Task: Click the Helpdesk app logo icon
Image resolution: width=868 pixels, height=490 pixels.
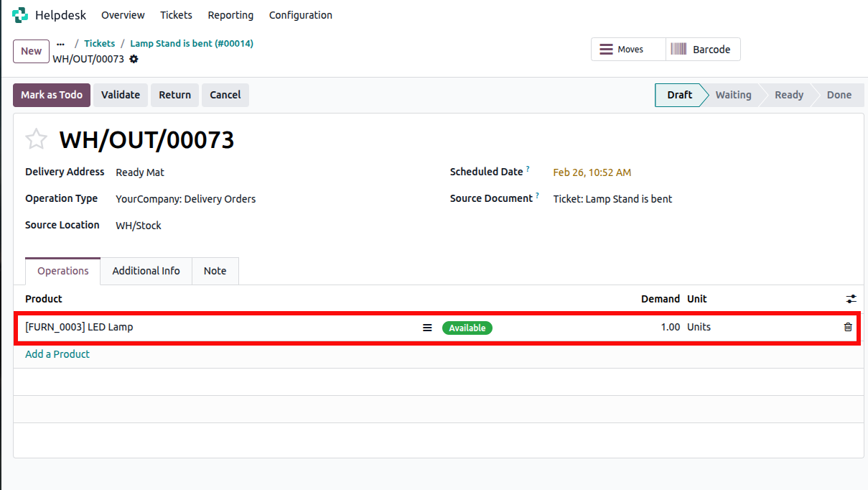Action: pyautogui.click(x=20, y=15)
